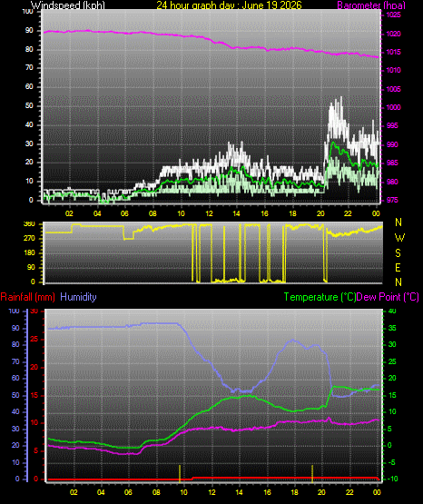Click the hour 22 label under the bottom chart
Screen dimensions: 423x504
pyautogui.click(x=349, y=492)
